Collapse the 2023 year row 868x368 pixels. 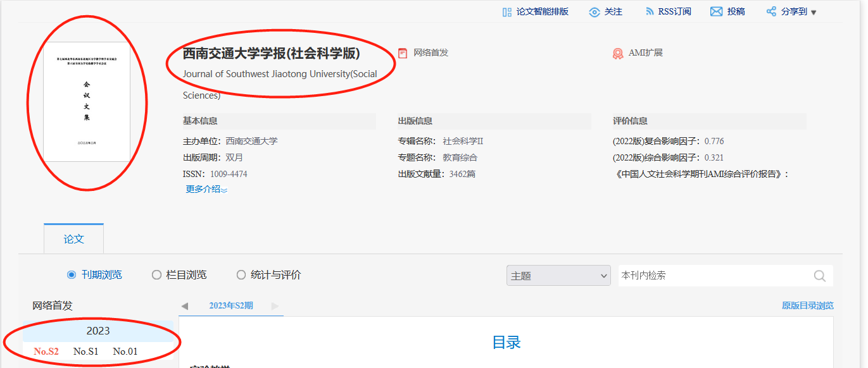(98, 331)
